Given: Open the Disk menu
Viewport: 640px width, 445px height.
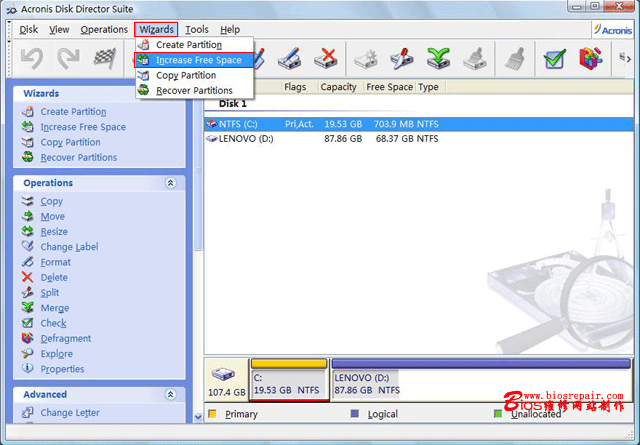Looking at the screenshot, I should point(29,29).
